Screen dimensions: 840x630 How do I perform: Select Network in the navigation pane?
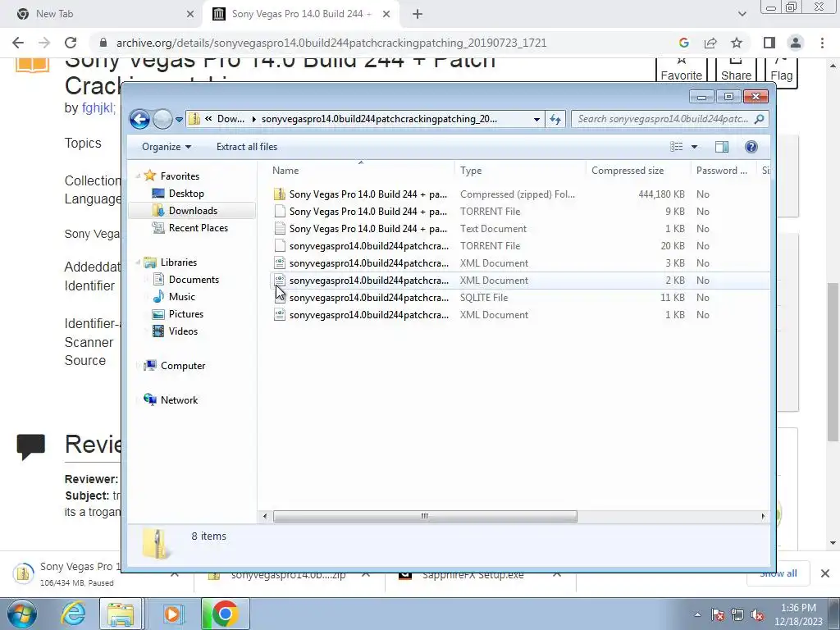click(x=179, y=399)
